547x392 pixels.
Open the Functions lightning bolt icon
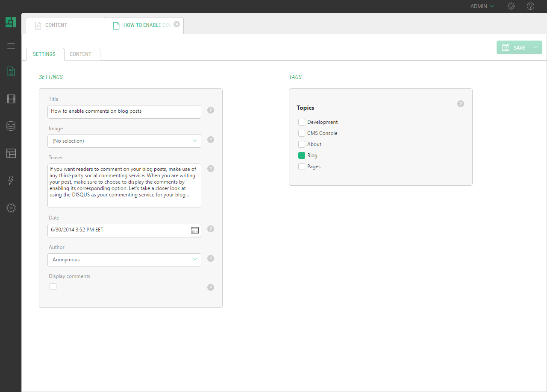click(x=11, y=181)
